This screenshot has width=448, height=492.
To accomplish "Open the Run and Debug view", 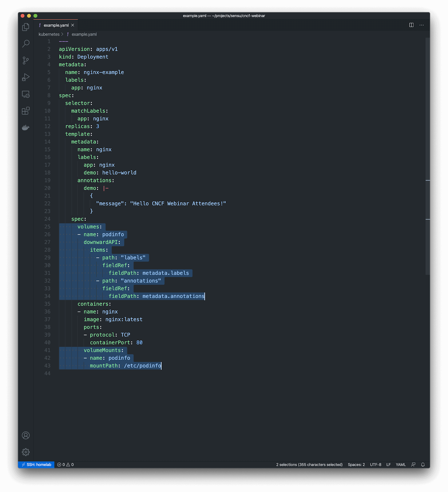I will (26, 77).
